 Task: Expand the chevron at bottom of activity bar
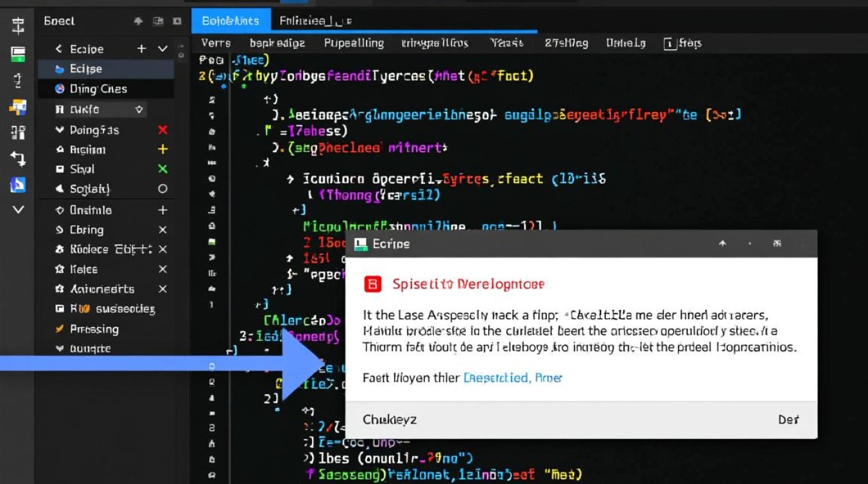(x=18, y=210)
